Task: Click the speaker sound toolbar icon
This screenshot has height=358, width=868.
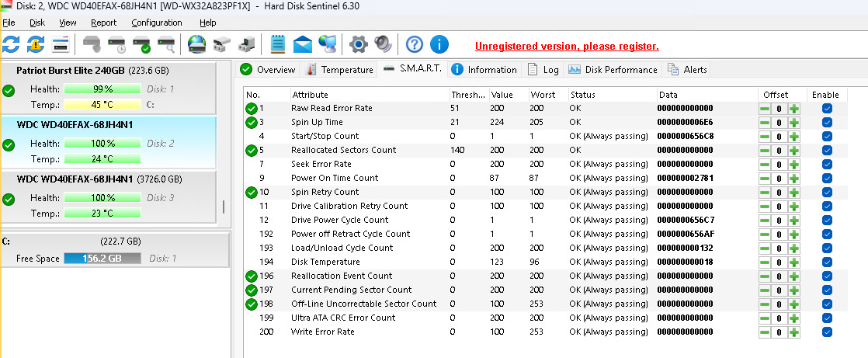Action: (383, 44)
